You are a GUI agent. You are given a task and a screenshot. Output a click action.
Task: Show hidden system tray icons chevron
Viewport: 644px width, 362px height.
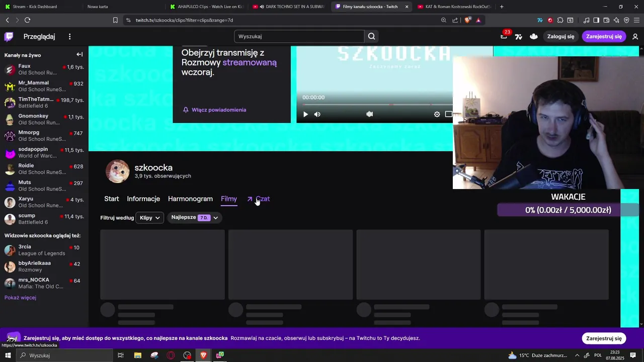(577, 355)
